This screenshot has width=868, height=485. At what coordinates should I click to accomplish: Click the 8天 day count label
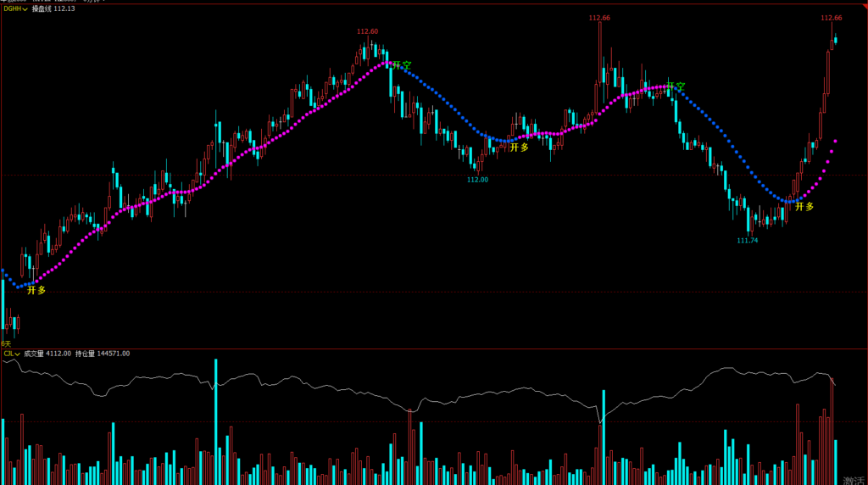point(6,343)
